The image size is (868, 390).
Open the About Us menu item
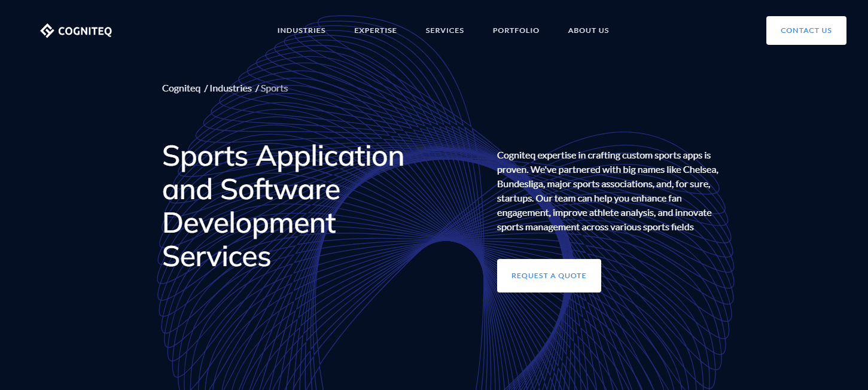click(x=588, y=31)
